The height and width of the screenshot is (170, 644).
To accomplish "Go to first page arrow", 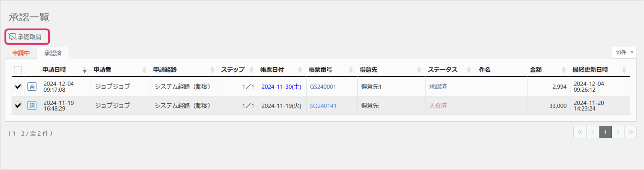I will 580,132.
